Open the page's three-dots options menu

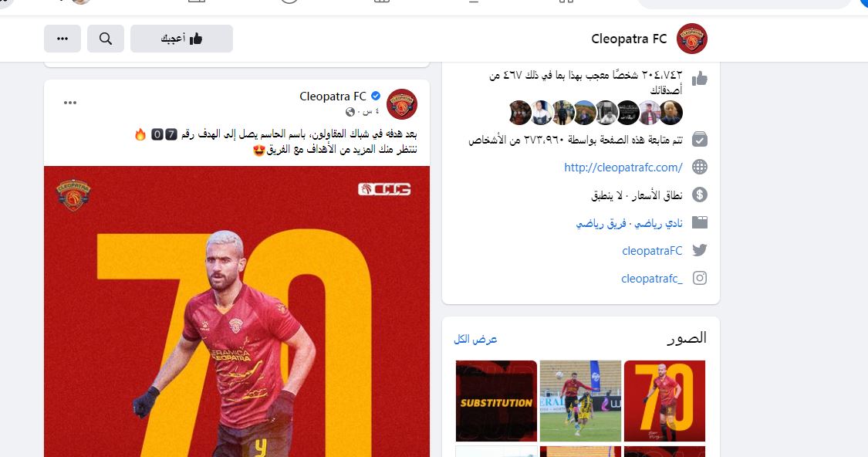(x=62, y=39)
